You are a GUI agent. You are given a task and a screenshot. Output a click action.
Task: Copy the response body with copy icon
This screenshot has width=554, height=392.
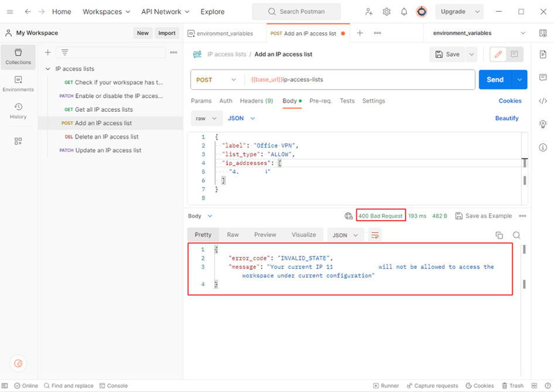pyautogui.click(x=499, y=235)
